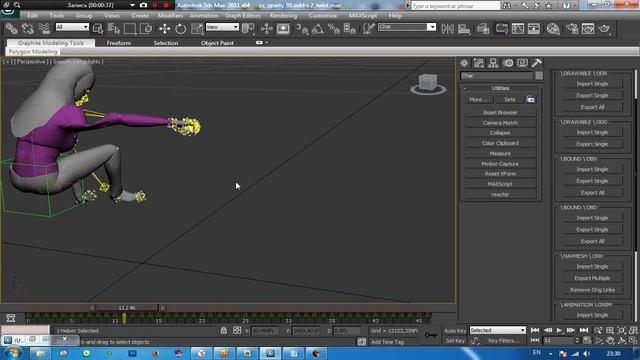The image size is (640, 360).
Task: Activate the Select and Scale tool
Action: [x=197, y=29]
